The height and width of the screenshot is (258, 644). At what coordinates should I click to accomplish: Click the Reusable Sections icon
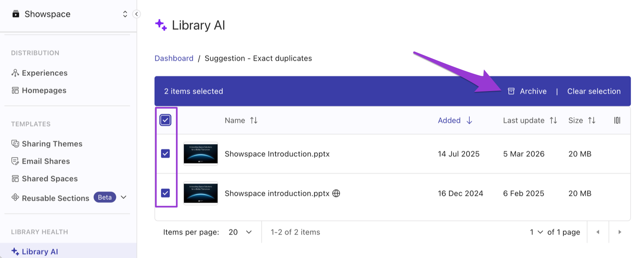(x=15, y=197)
